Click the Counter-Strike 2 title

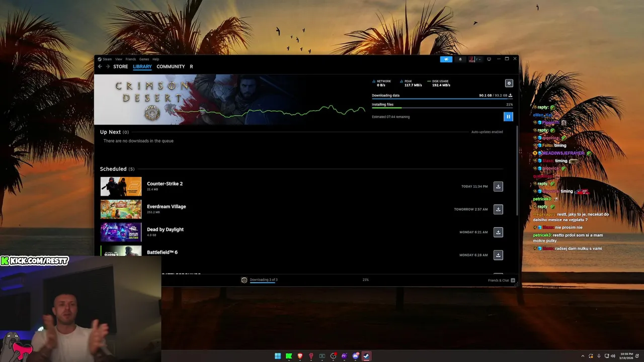point(165,184)
